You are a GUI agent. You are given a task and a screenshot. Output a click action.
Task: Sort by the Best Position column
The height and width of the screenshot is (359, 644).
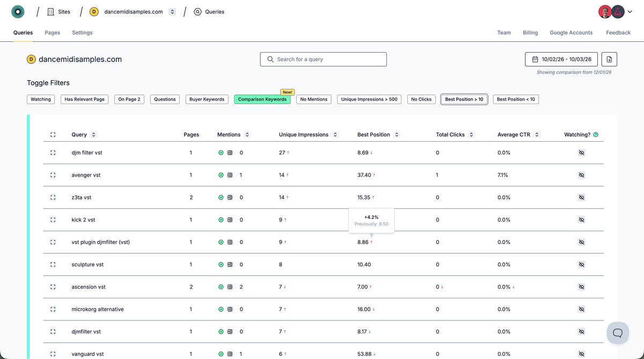pos(397,135)
